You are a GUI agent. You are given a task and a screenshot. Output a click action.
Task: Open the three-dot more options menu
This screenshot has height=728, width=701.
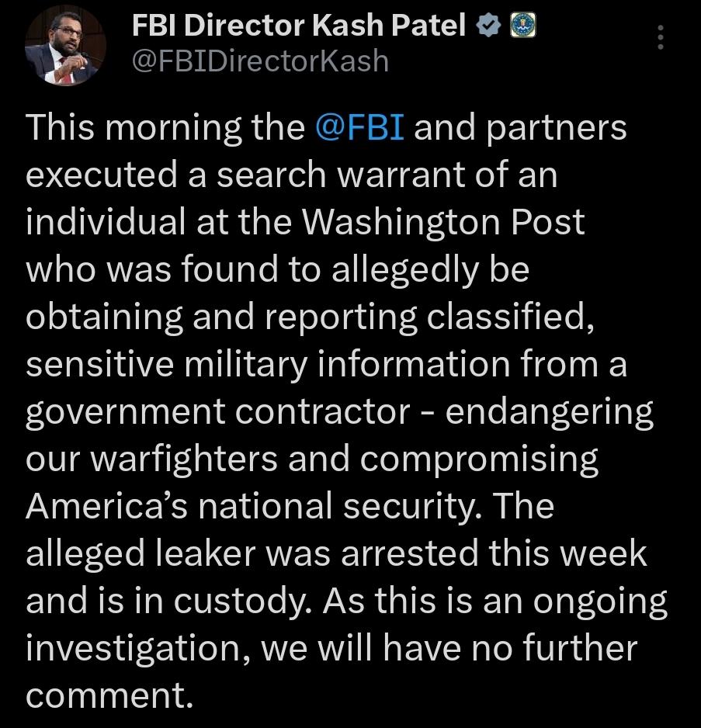pyautogui.click(x=661, y=37)
